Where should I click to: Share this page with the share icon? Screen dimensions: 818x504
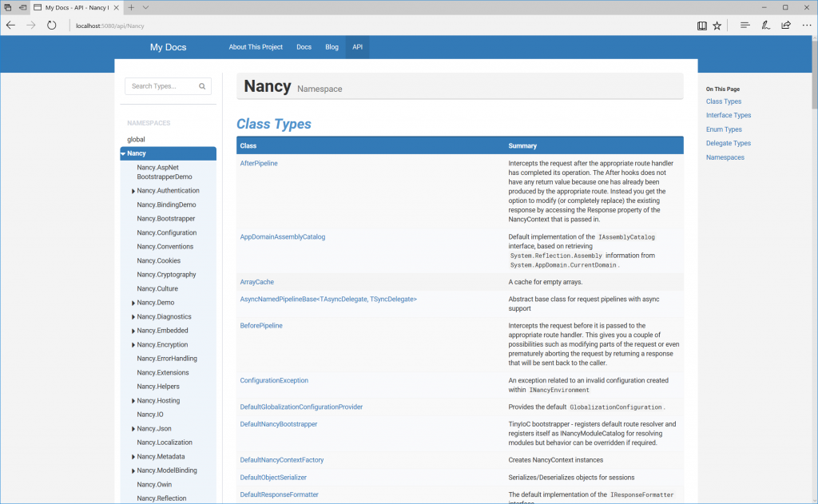click(x=786, y=25)
